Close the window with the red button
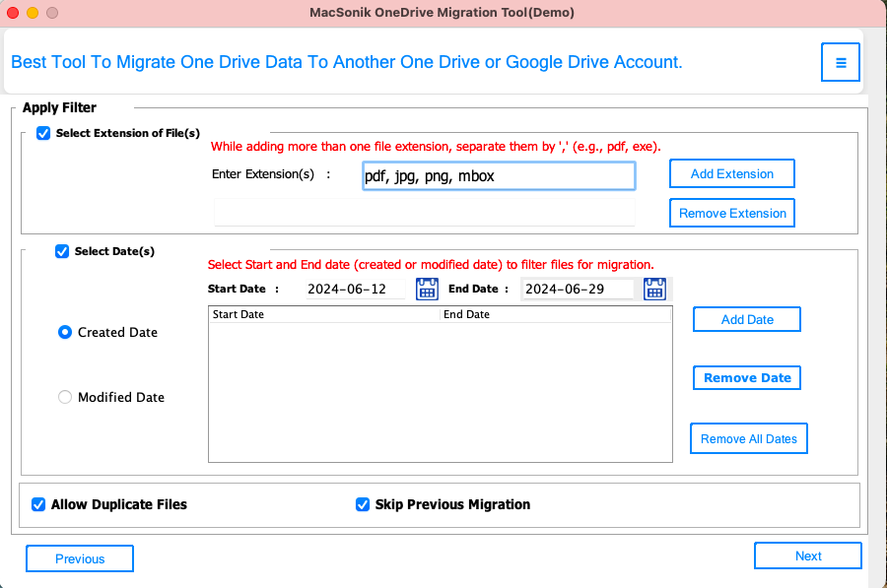 13,13
